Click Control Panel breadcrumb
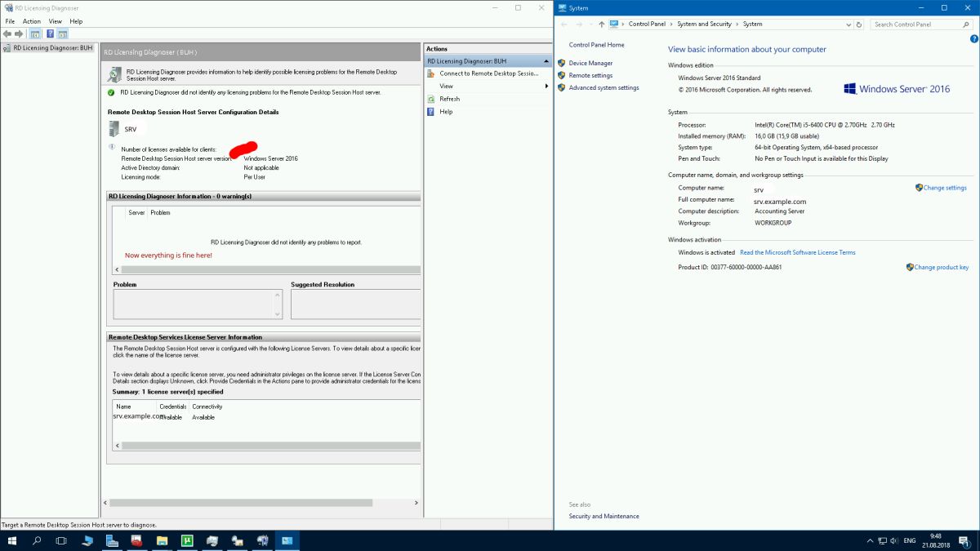The height and width of the screenshot is (551, 980). coord(647,24)
